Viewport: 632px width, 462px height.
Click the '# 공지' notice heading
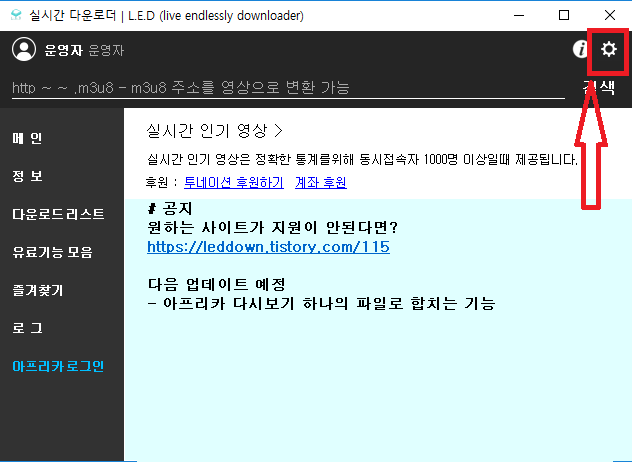click(170, 208)
